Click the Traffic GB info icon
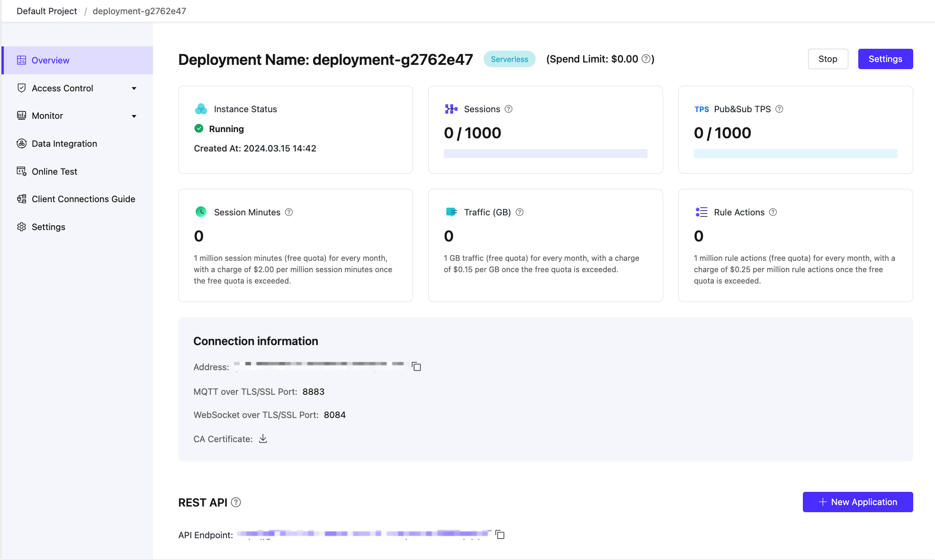The height and width of the screenshot is (560, 935). [x=520, y=211]
